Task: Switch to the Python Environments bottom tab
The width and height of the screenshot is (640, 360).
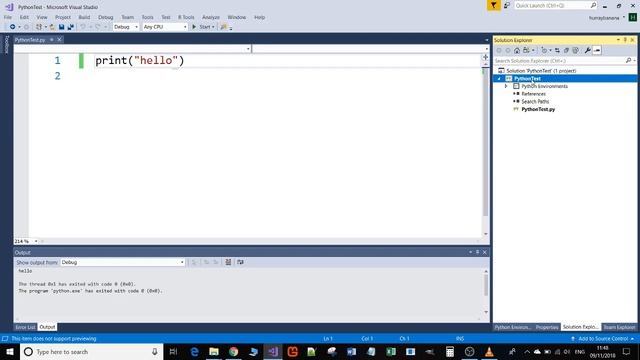Action: tap(513, 327)
